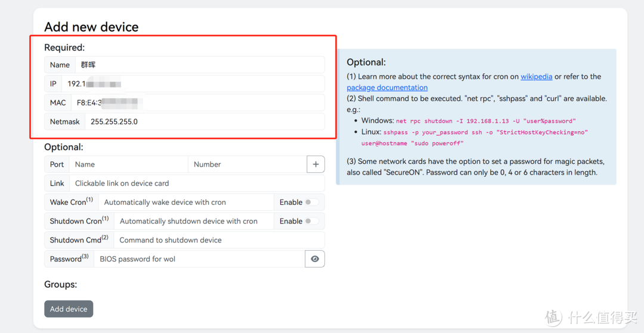This screenshot has width=644, height=333.
Task: Open the wikipedia link
Action: [x=537, y=76]
